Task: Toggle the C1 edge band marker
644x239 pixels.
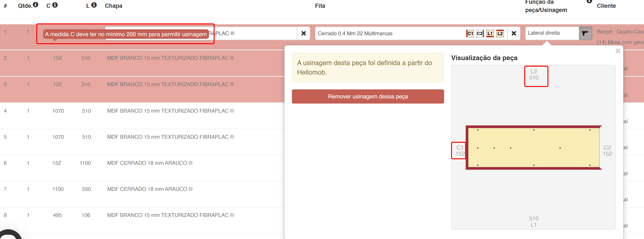Action: (470, 33)
